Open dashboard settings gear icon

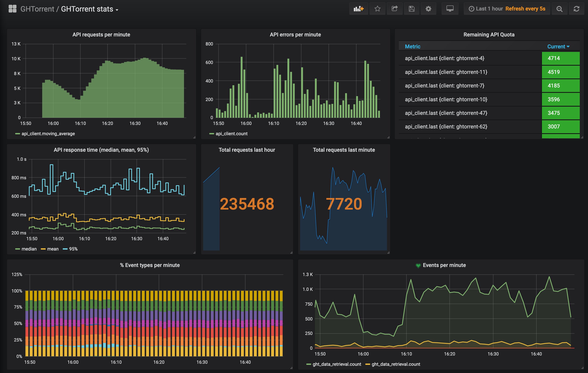(428, 9)
